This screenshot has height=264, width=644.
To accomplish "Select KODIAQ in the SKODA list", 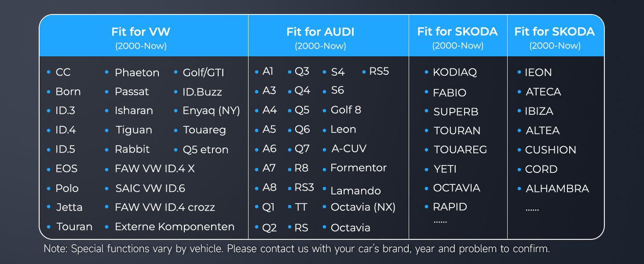I will click(x=454, y=72).
